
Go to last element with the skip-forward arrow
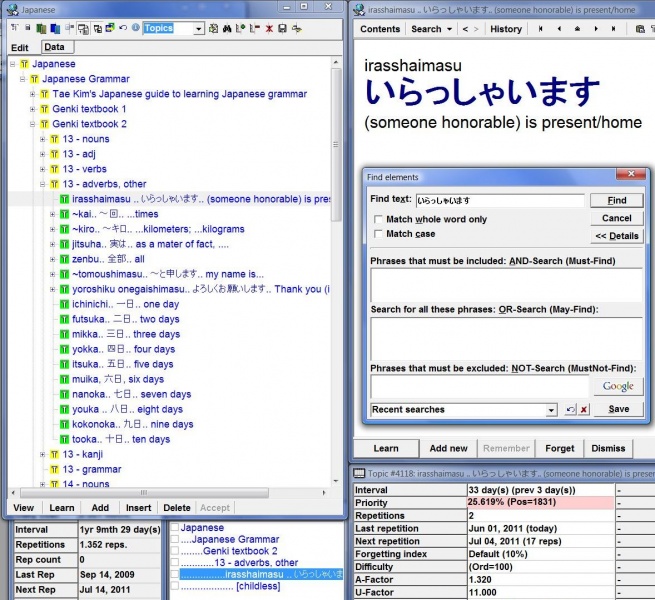pyautogui.click(x=614, y=29)
